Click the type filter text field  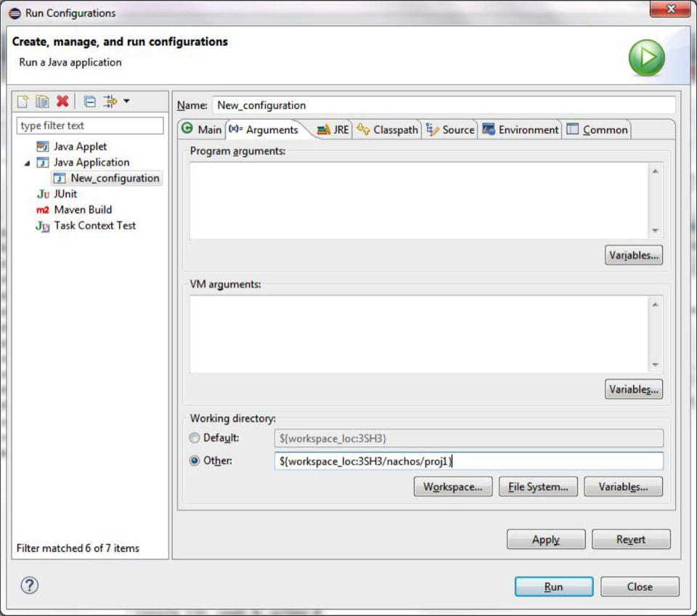[x=90, y=126]
